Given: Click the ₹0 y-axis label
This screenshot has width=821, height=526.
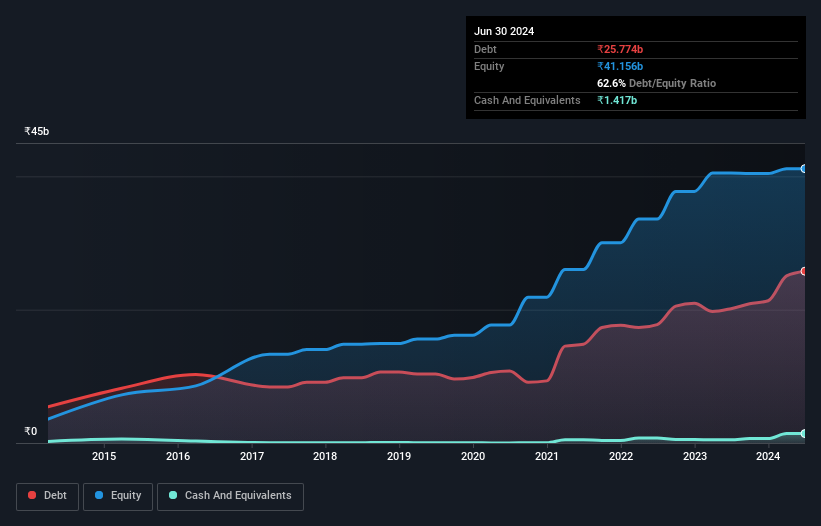Looking at the screenshot, I should pyautogui.click(x=31, y=431).
